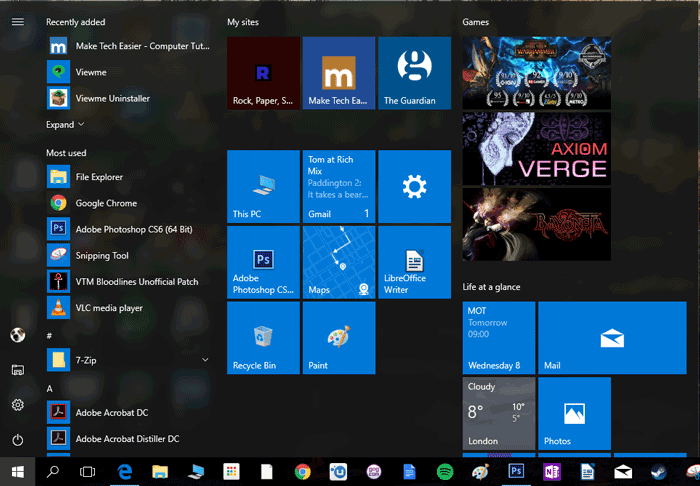Open the Make Tech Easier pinned tile
This screenshot has width=700, height=486.
[x=339, y=73]
